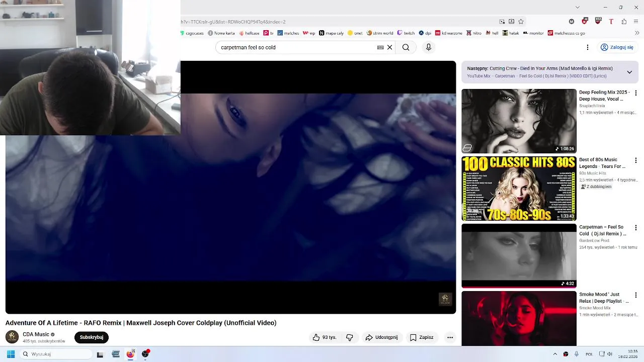Click the tray volume speaker icon
This screenshot has width=644, height=362.
tap(610, 354)
